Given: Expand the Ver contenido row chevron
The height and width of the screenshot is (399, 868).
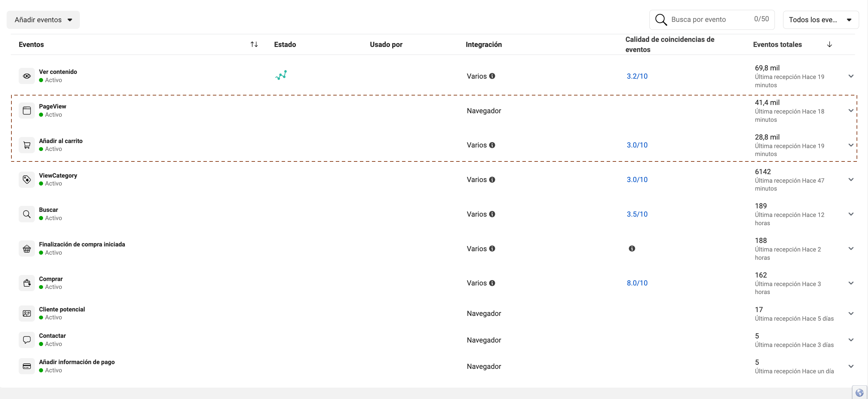Looking at the screenshot, I should coord(851,76).
